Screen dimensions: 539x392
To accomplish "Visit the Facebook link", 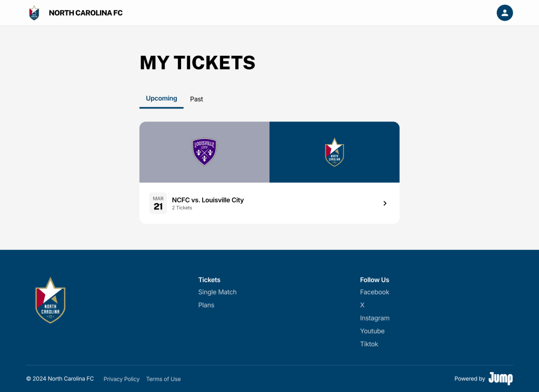I will pos(375,292).
